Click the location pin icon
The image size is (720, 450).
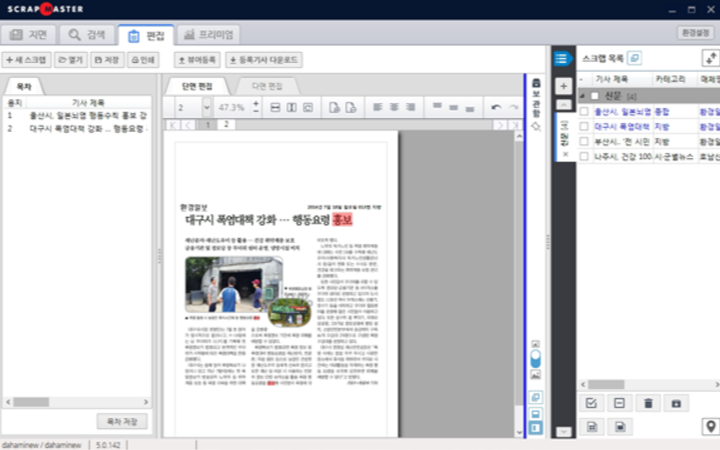click(x=711, y=427)
